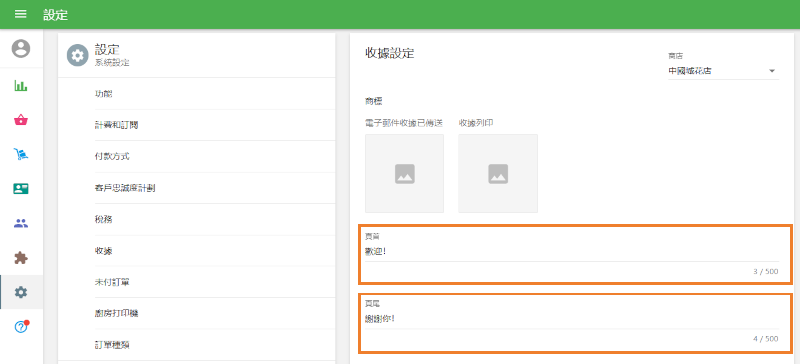Open the settings gear in sidebar
800x364 pixels.
[21, 292]
